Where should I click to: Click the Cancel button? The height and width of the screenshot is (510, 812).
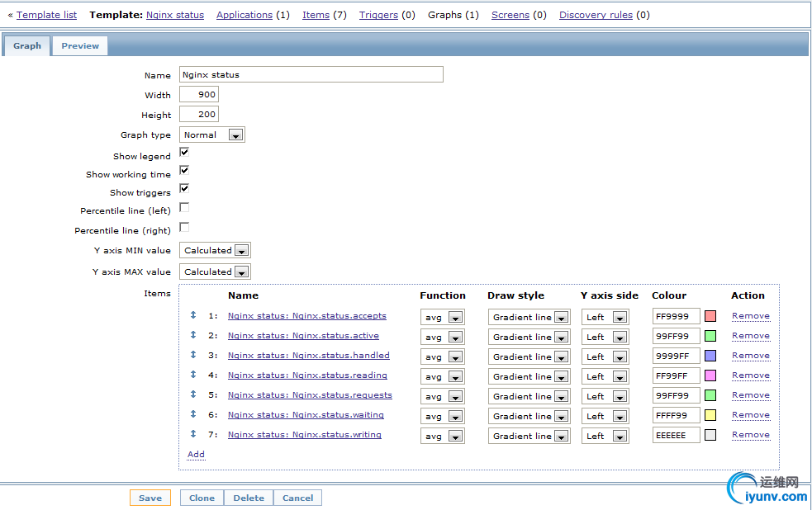tap(297, 498)
